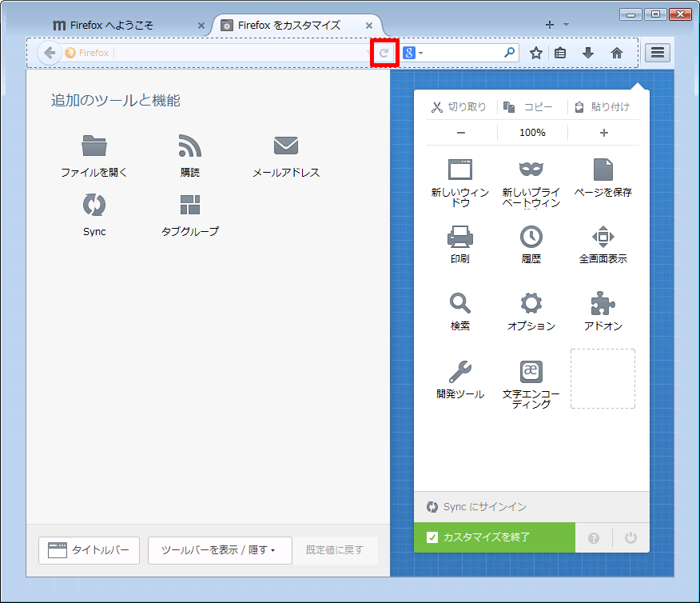Image resolution: width=700 pixels, height=603 pixels.
Task: Click the 既定値に戻す button
Action: click(x=335, y=550)
